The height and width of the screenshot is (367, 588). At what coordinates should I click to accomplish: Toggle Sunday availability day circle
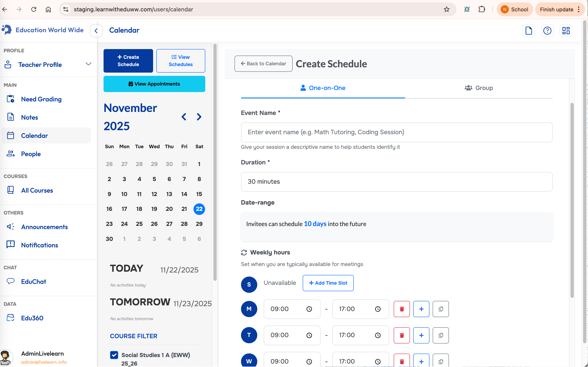249,284
